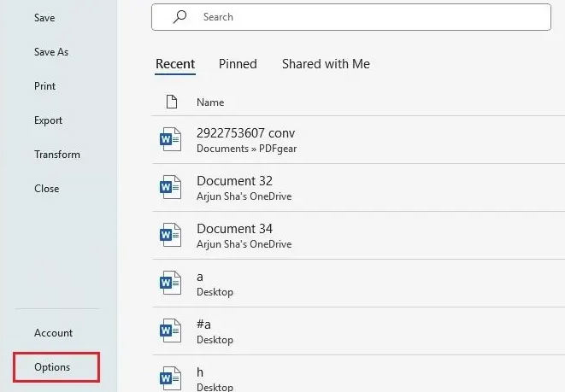The width and height of the screenshot is (565, 392).
Task: Open the Export menu item
Action: tap(48, 120)
